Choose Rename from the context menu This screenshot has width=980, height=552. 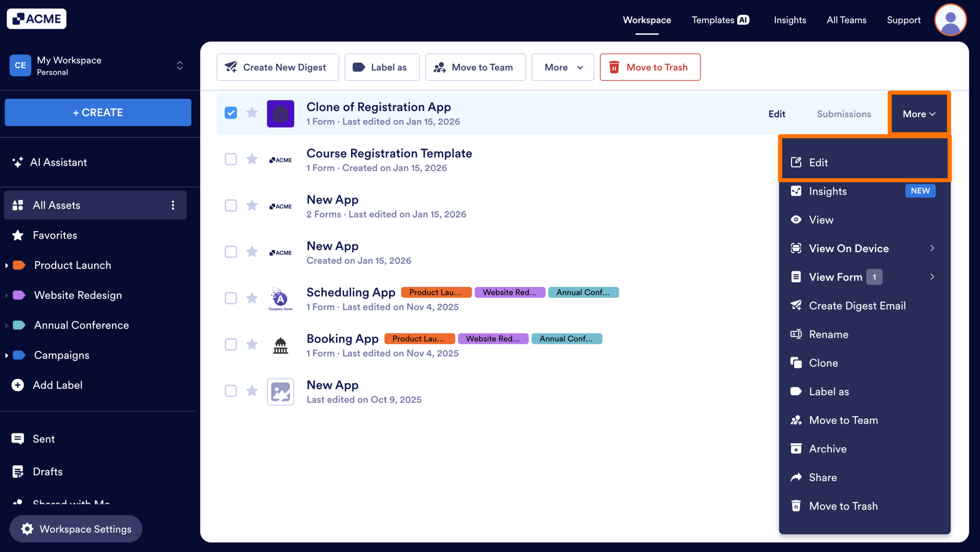(x=828, y=334)
